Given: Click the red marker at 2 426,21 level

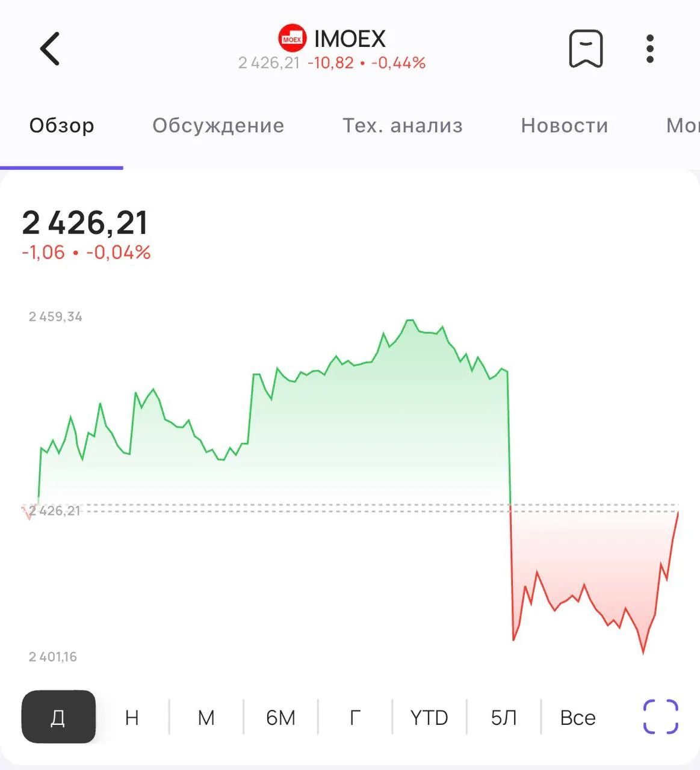Looking at the screenshot, I should point(28,513).
